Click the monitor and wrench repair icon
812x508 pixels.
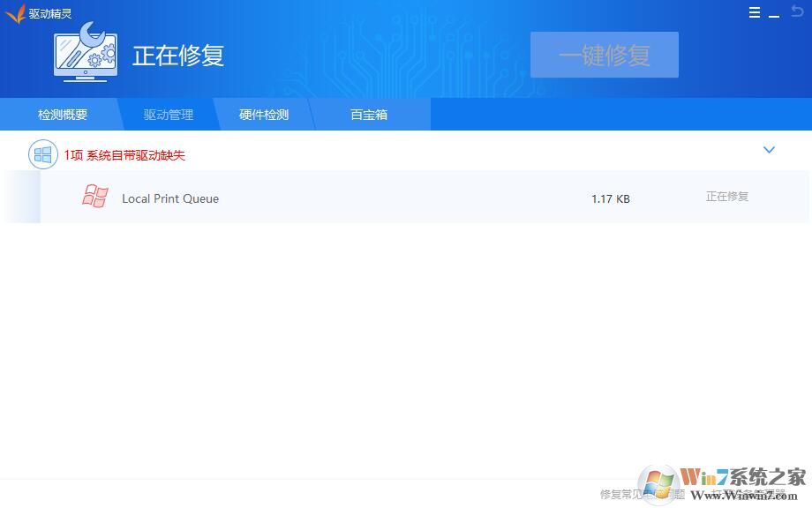[x=86, y=52]
